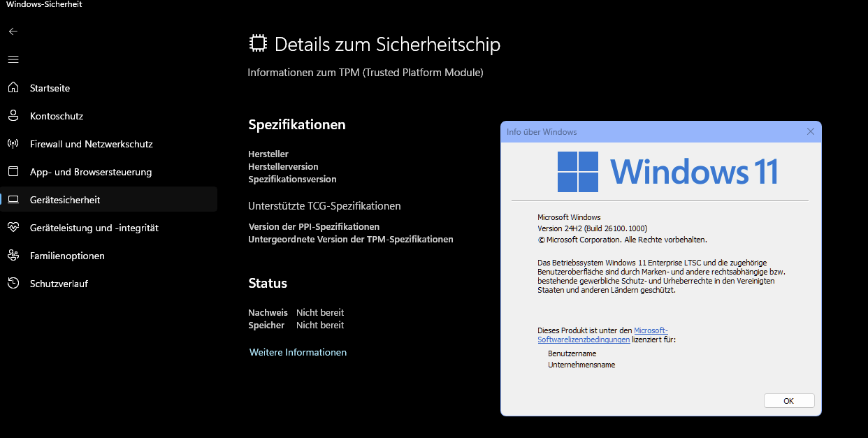Select Gerätesicherheit in the sidebar

tap(108, 200)
